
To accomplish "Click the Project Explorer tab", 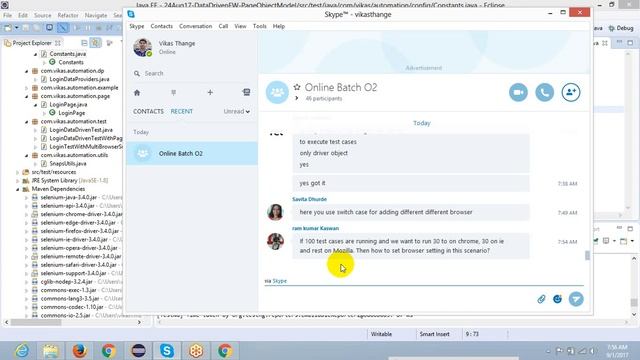I will [x=32, y=43].
